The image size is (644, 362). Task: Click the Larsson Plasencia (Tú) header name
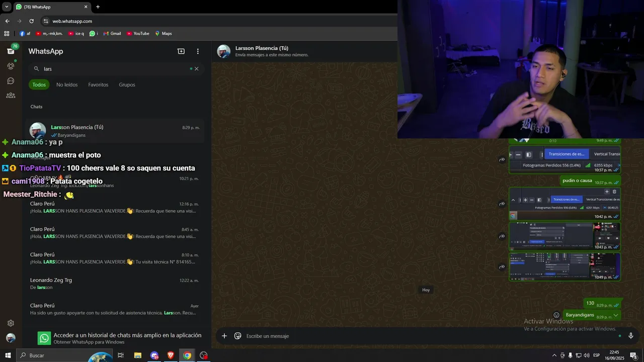tap(262, 48)
